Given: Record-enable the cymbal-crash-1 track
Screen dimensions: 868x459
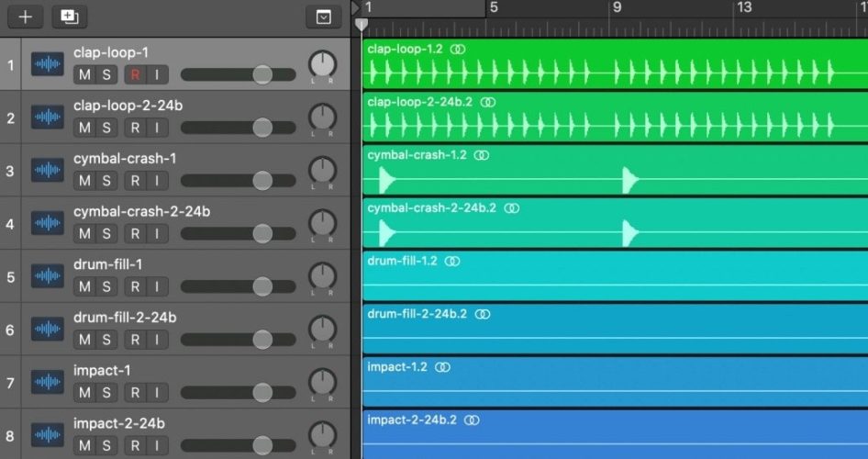Looking at the screenshot, I should tap(135, 181).
